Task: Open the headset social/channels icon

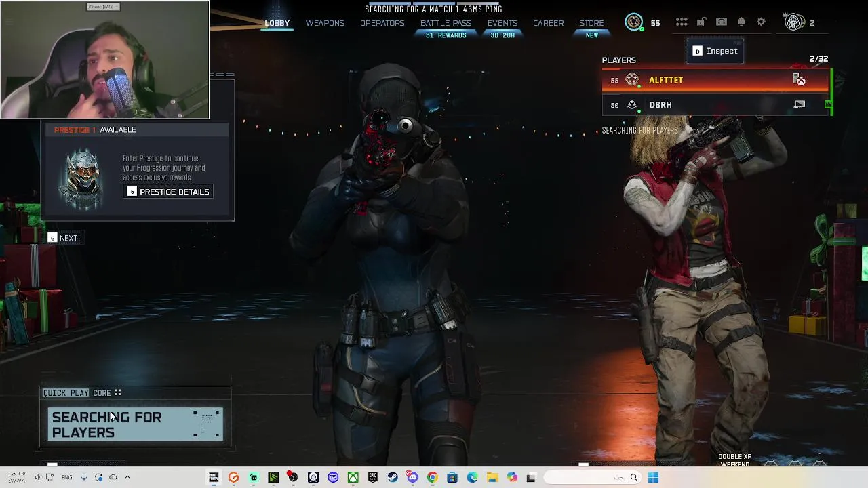Action: coord(722,22)
